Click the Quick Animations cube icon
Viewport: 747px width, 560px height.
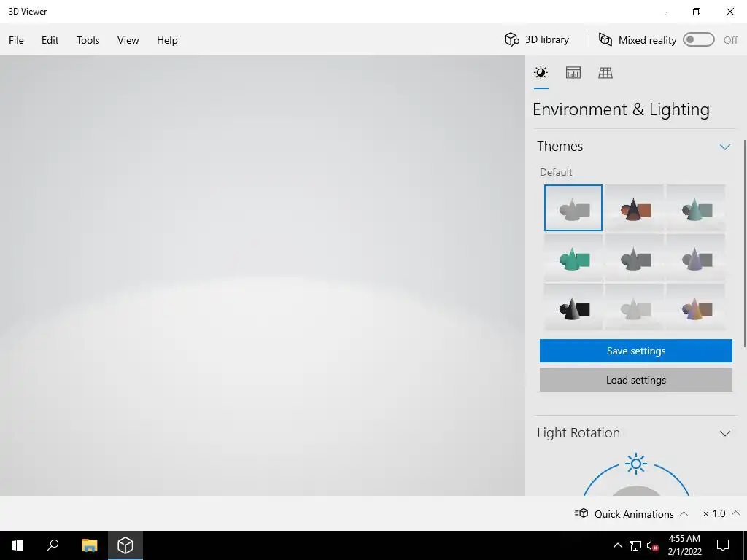(581, 513)
